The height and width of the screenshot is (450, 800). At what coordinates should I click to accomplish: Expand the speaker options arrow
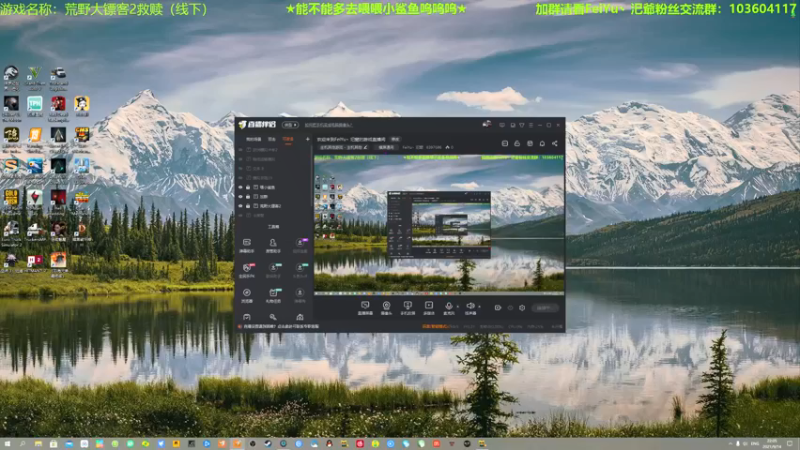coord(480,307)
